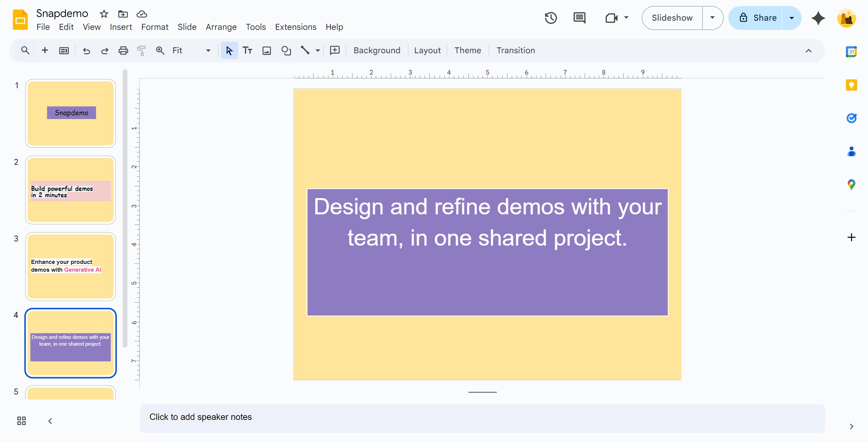
Task: Redo the last action
Action: 105,51
